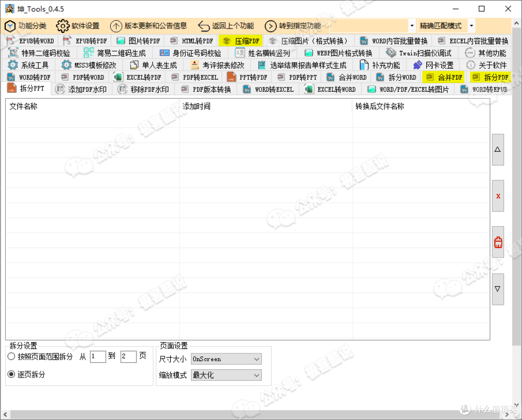This screenshot has width=522, height=420.
Task: Open Twain扫描仪调试 tool
Action: click(x=419, y=53)
